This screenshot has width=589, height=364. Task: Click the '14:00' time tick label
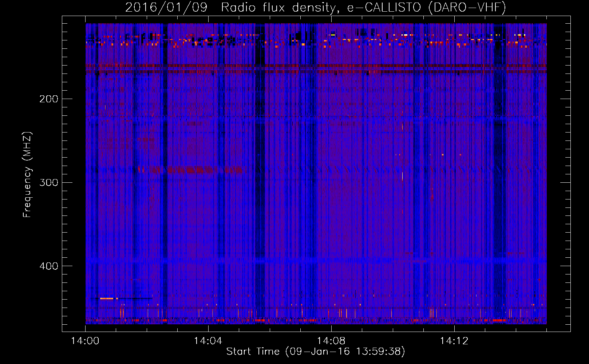85,341
